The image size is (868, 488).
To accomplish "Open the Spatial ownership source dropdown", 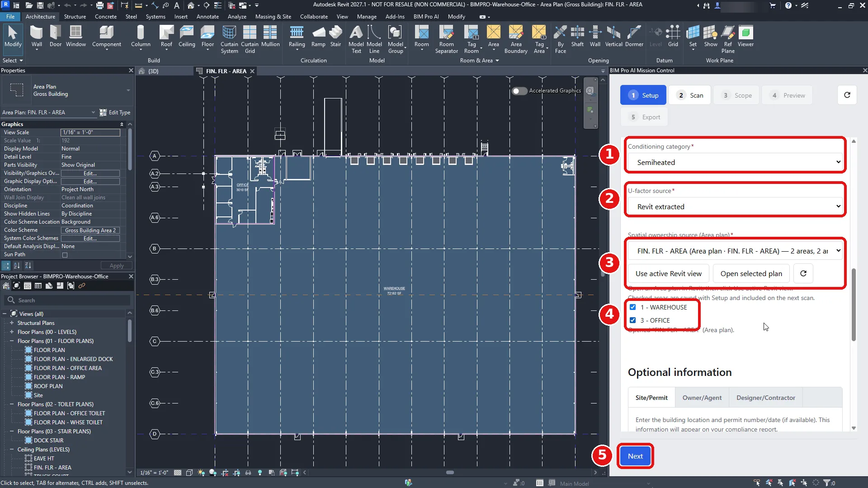I will click(x=735, y=251).
